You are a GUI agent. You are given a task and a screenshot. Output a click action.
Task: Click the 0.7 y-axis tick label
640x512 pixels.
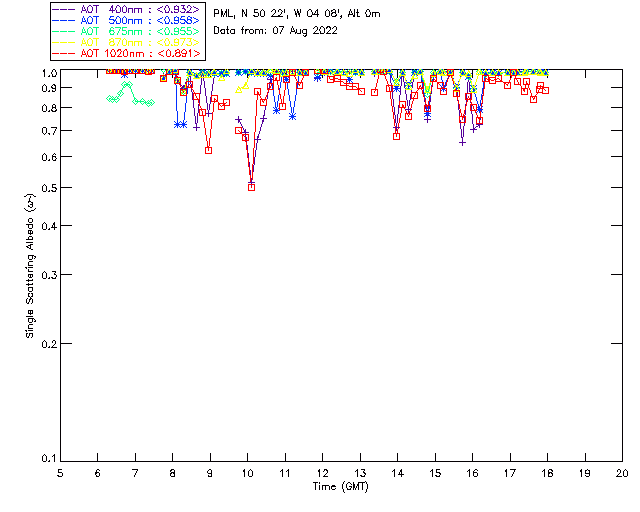point(49,131)
